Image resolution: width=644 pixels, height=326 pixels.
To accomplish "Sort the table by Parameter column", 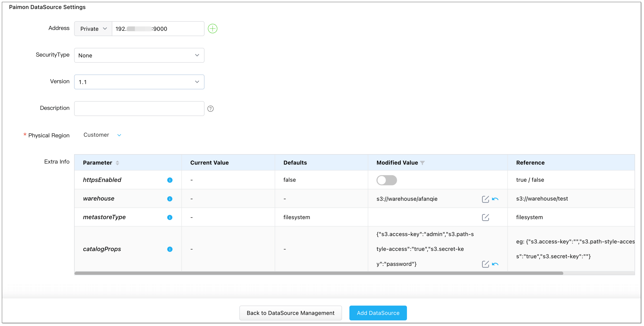I will [117, 163].
